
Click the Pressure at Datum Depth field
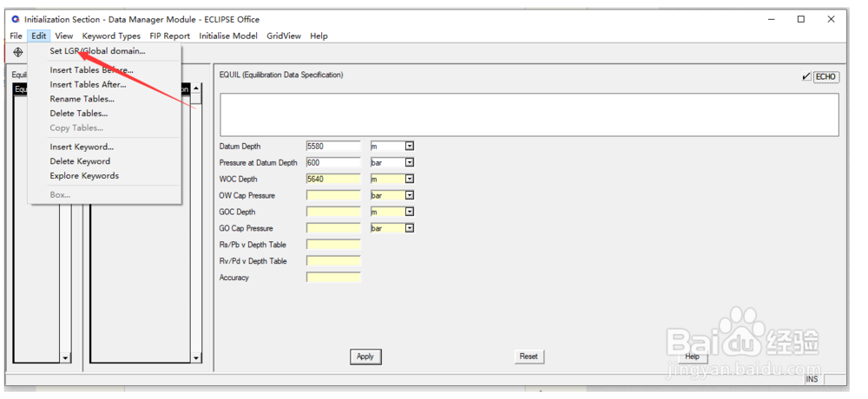[333, 163]
